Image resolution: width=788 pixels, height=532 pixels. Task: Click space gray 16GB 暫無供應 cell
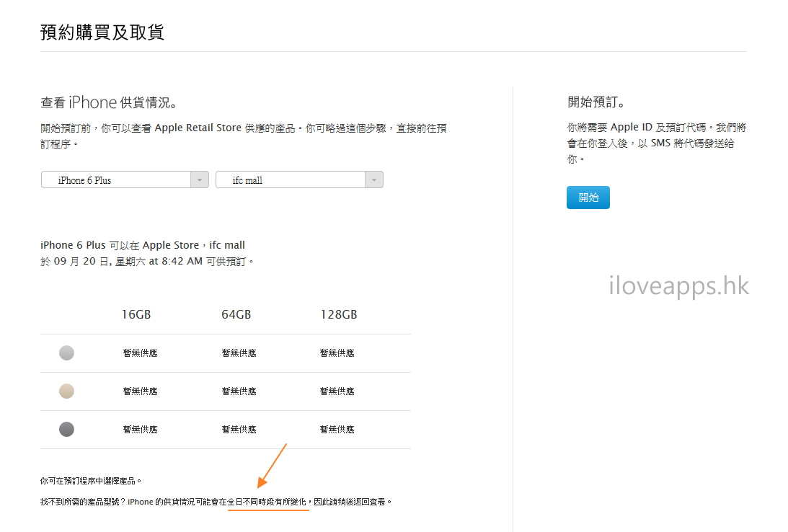pos(140,430)
